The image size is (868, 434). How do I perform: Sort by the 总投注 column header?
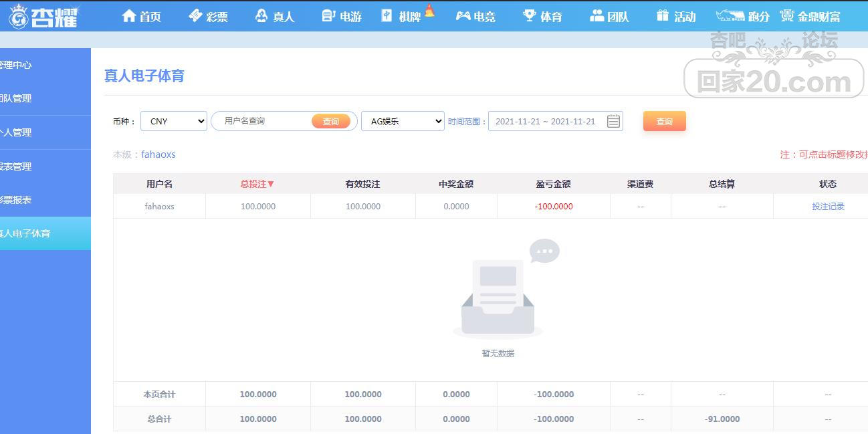(x=258, y=184)
